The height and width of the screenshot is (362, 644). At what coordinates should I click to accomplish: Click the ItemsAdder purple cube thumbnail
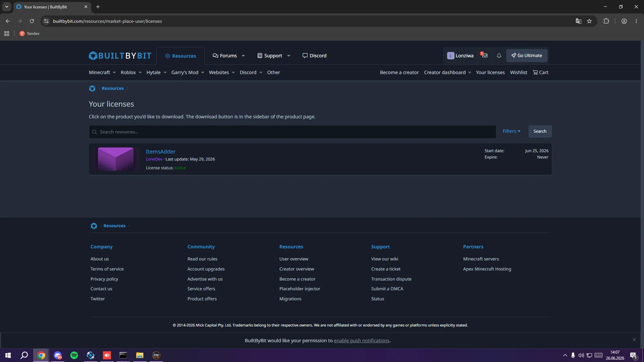coord(115,159)
